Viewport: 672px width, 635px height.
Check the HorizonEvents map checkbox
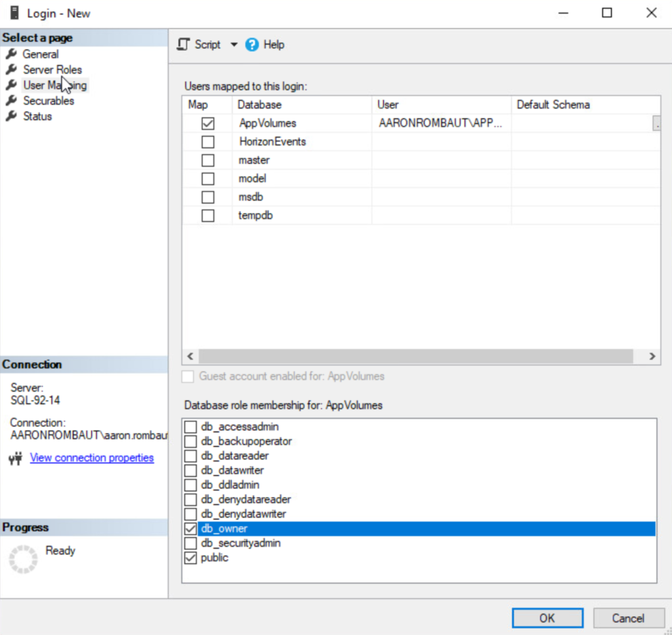click(208, 142)
